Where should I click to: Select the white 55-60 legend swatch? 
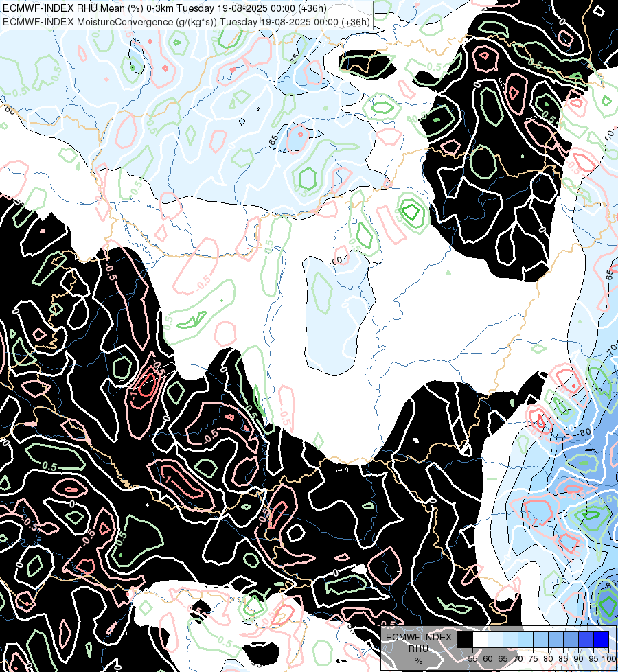pos(481,639)
